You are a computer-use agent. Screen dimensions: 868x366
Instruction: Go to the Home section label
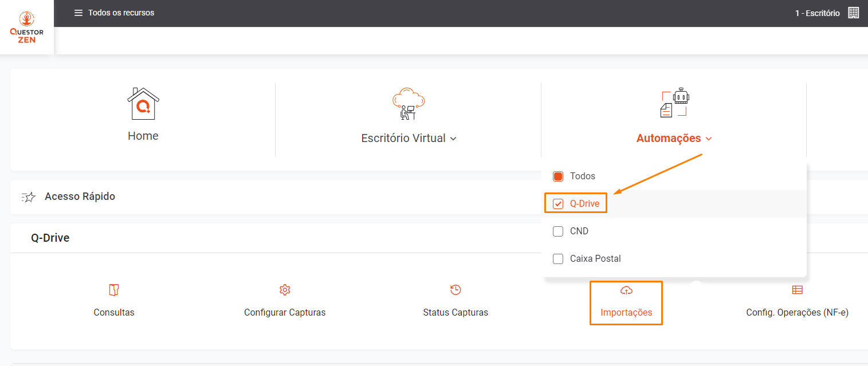(143, 136)
